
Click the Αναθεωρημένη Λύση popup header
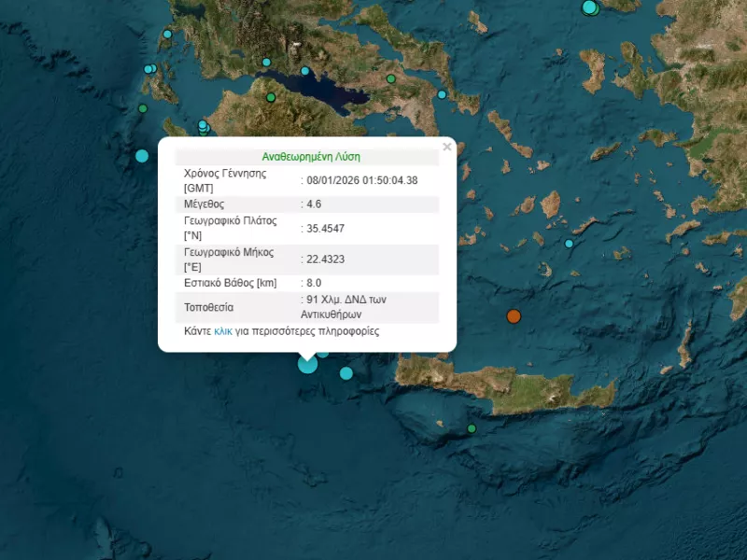311,157
